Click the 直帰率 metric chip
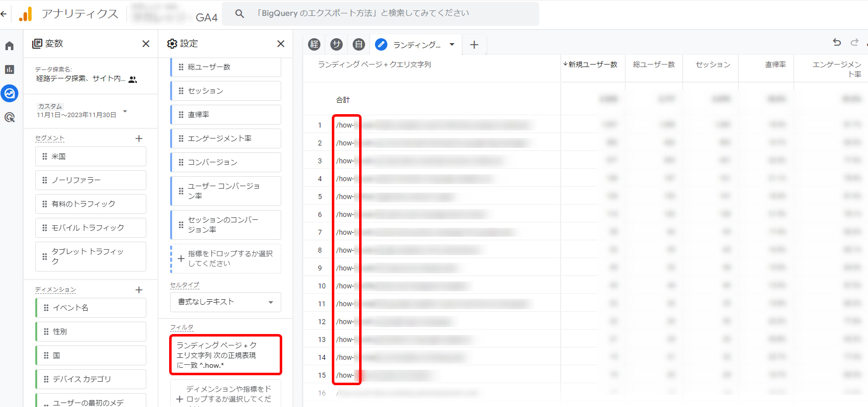This screenshot has height=407, width=868. (x=226, y=115)
